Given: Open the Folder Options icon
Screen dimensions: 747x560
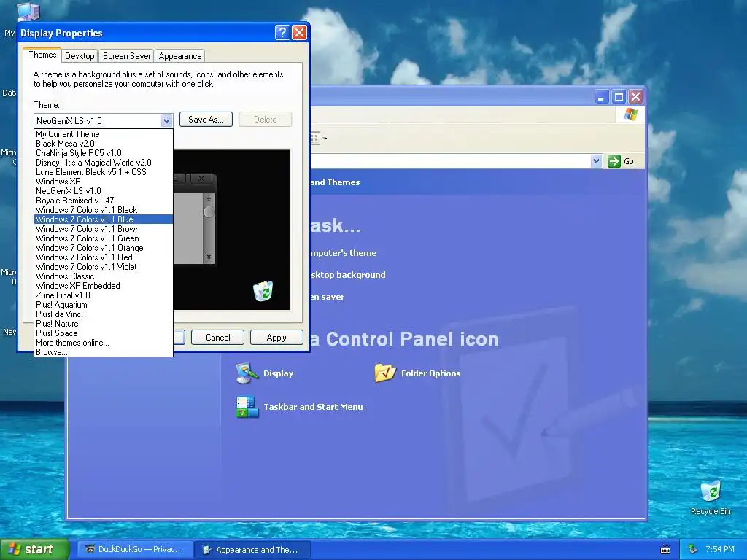Looking at the screenshot, I should [385, 373].
